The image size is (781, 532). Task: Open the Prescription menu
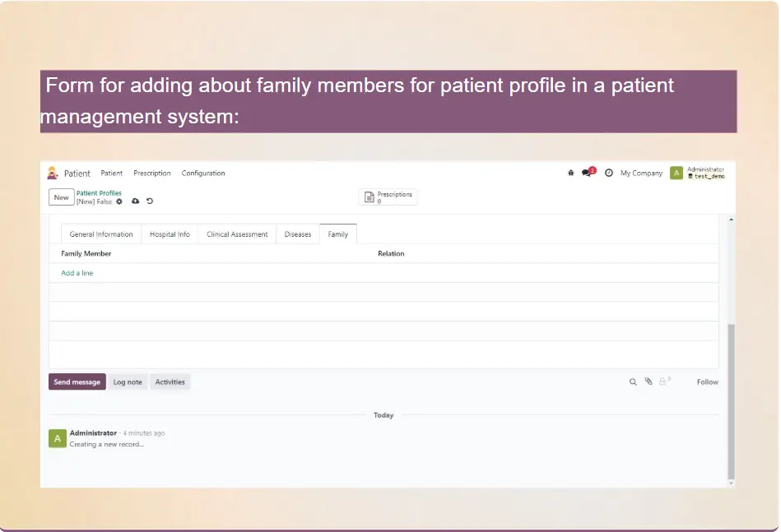[152, 173]
